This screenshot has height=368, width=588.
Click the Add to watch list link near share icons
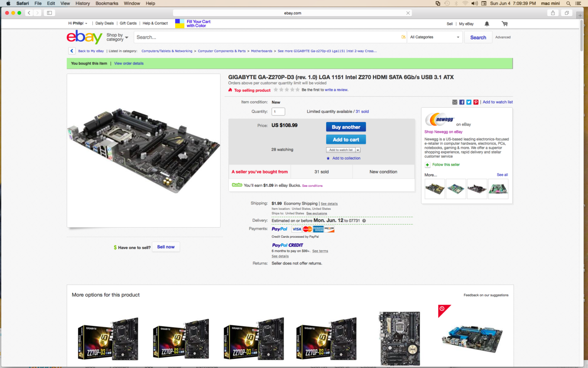(498, 102)
